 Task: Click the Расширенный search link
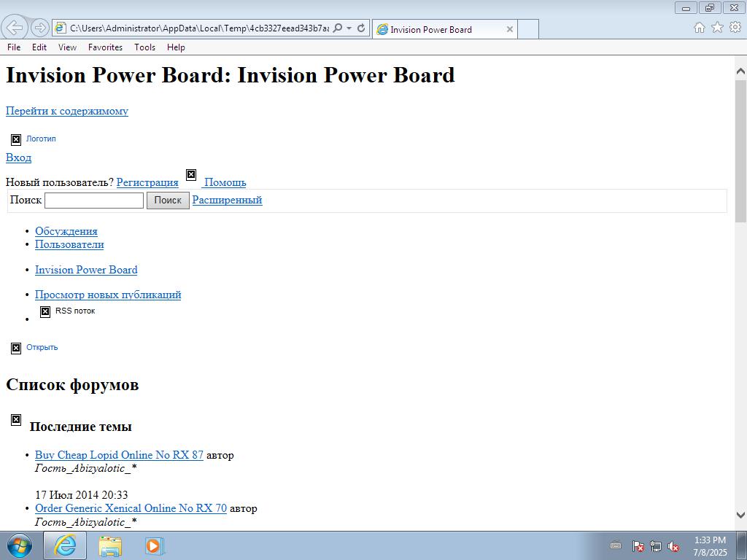coord(228,200)
